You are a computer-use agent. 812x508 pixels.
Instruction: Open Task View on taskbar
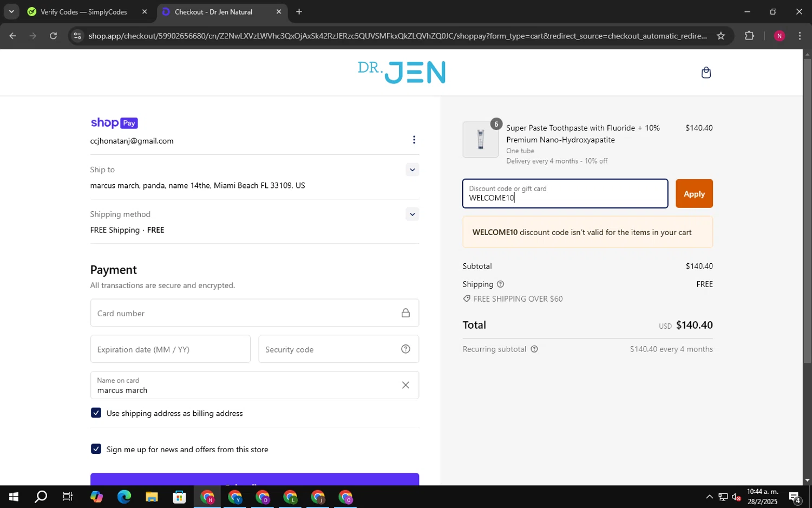pos(68,497)
